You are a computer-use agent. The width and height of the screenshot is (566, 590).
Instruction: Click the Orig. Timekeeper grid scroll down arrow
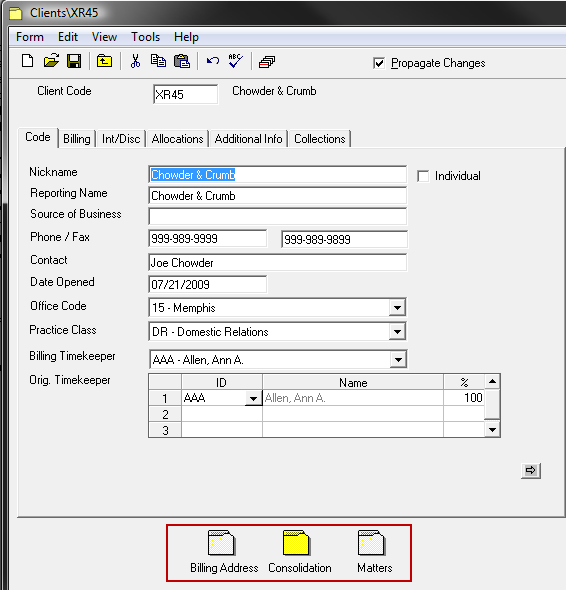click(492, 430)
